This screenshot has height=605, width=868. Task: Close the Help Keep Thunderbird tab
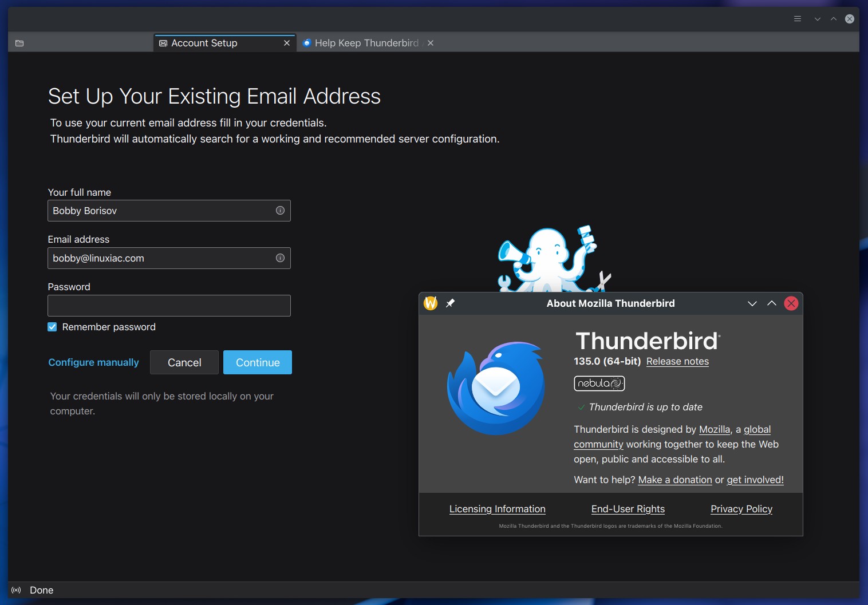tap(431, 43)
